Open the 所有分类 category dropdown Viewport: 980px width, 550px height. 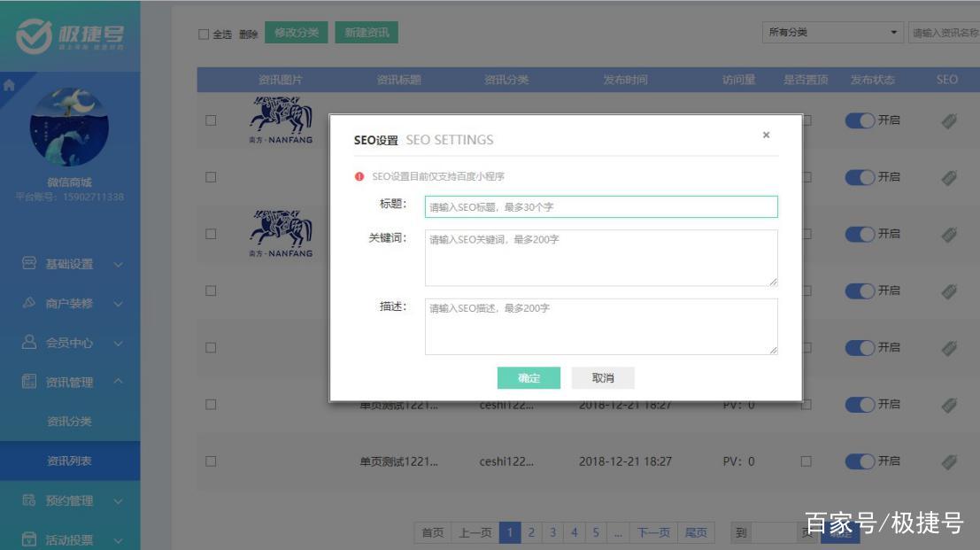(x=832, y=33)
